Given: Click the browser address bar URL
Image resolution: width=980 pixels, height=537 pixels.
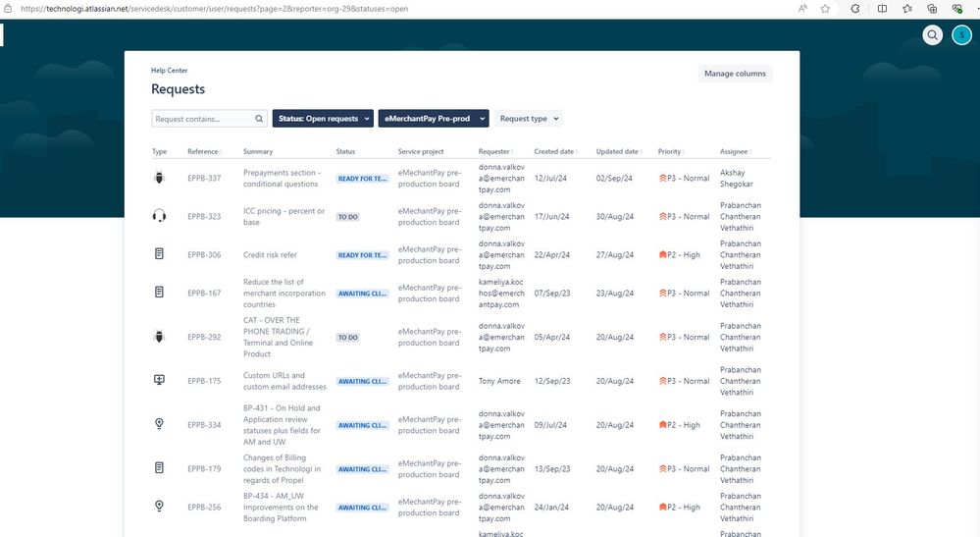Looking at the screenshot, I should click(x=215, y=9).
